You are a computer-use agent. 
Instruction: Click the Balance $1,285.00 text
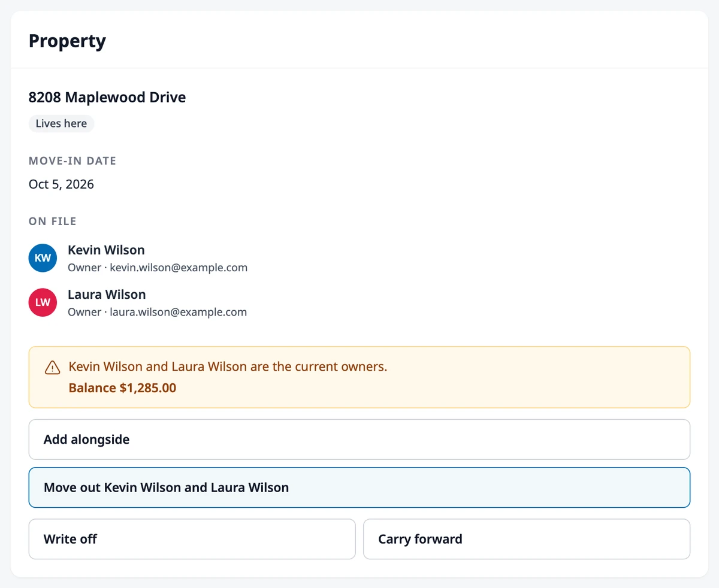pos(122,387)
